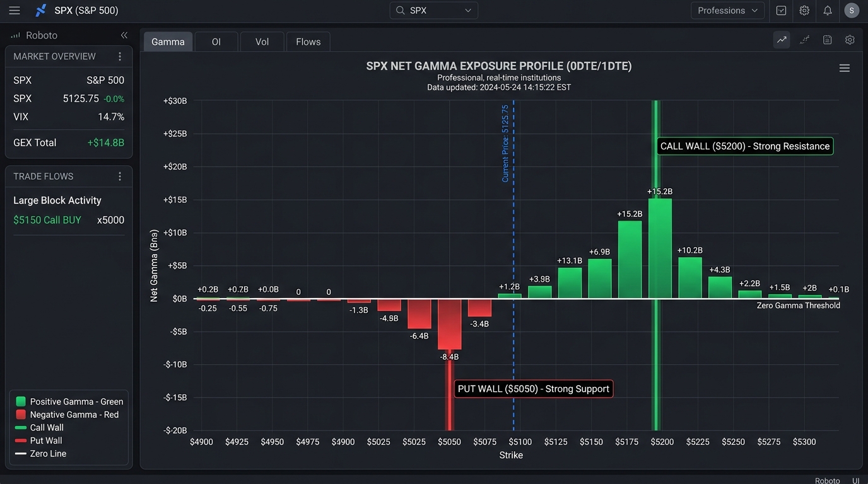Image resolution: width=868 pixels, height=484 pixels.
Task: Click the magnifier icon in the search box
Action: point(400,11)
